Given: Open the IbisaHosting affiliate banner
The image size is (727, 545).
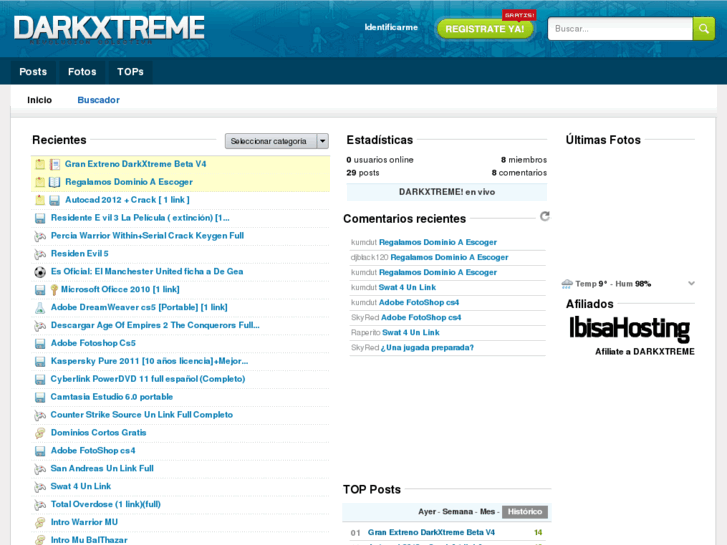Looking at the screenshot, I should (630, 328).
